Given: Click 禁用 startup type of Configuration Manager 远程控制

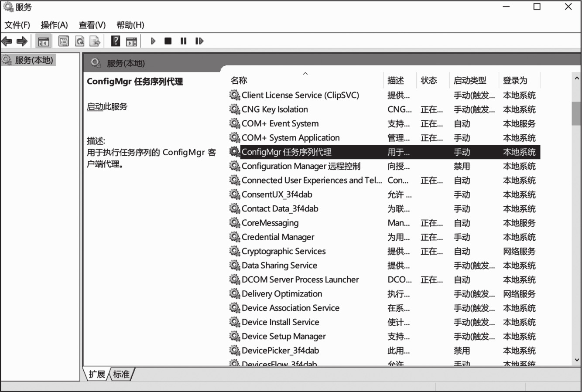Looking at the screenshot, I should click(462, 166).
